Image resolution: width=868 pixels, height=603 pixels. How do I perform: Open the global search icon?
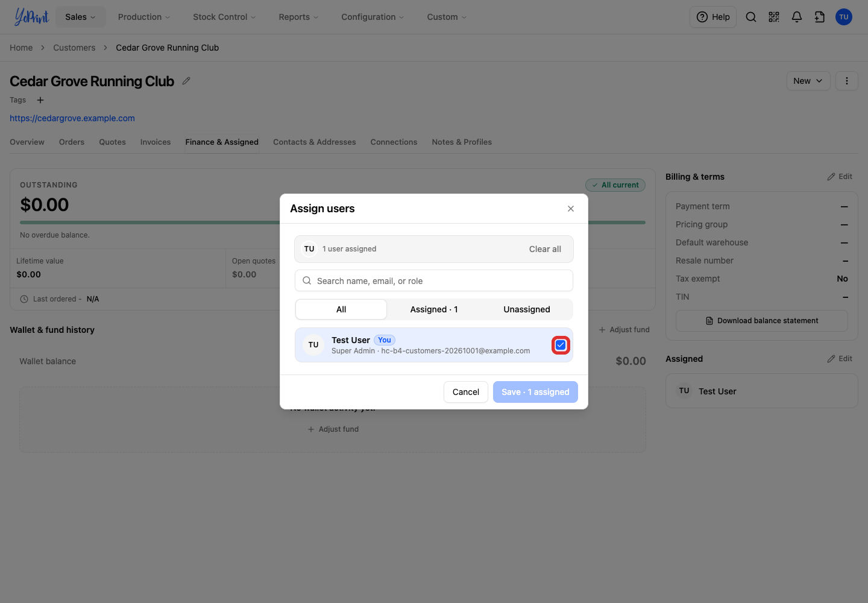(751, 17)
